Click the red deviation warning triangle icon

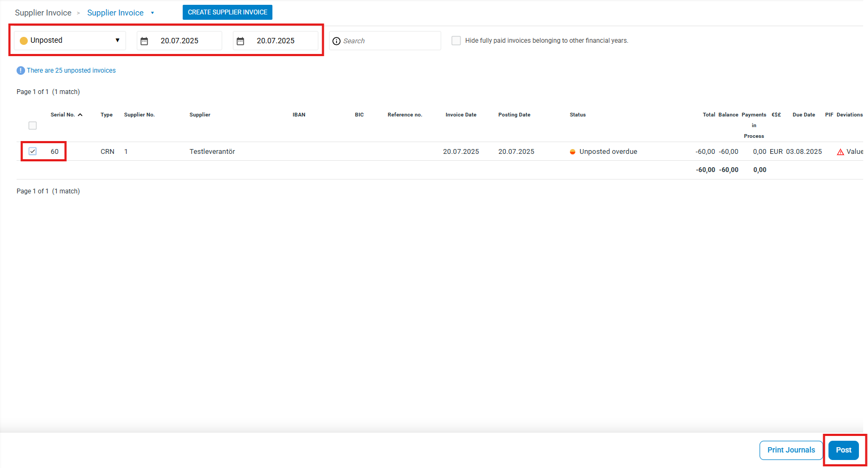pos(840,152)
